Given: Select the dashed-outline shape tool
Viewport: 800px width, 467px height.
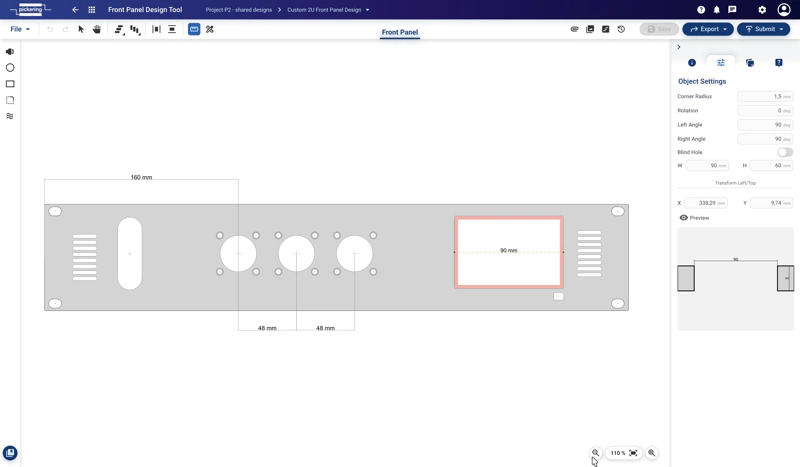Looking at the screenshot, I should point(10,100).
